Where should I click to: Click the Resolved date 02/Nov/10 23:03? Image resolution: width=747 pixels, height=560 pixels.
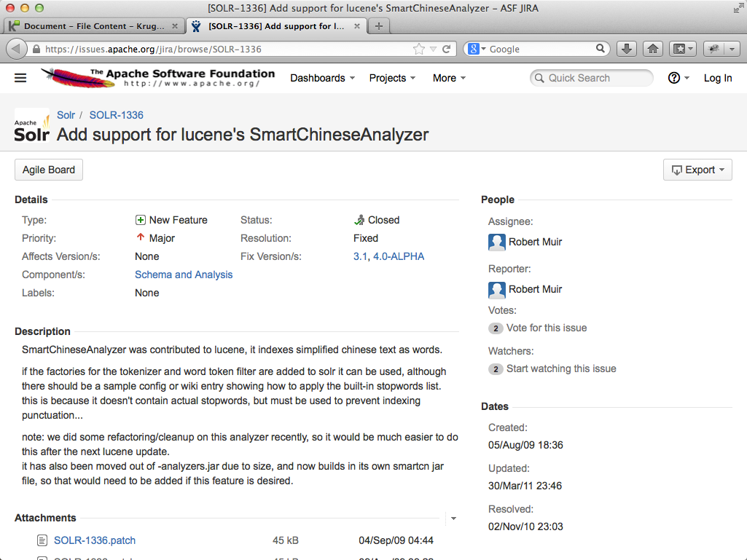525,527
